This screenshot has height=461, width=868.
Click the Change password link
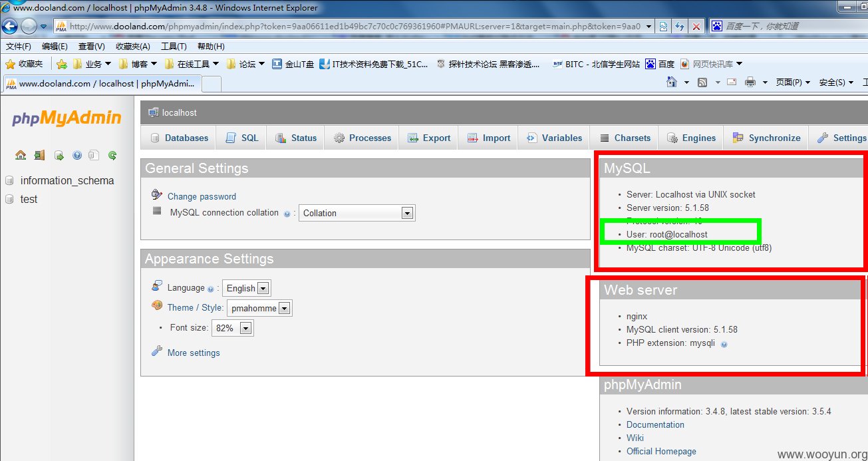click(x=202, y=196)
